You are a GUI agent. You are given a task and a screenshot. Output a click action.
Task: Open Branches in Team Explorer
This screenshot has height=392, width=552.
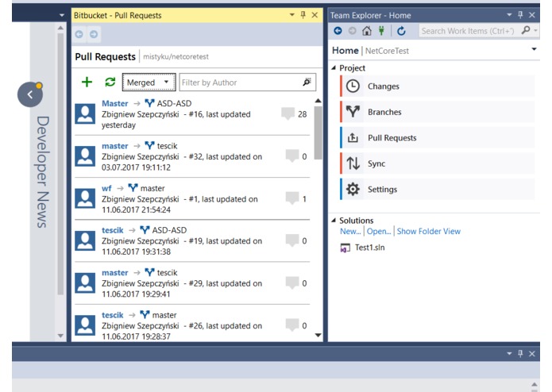(x=438, y=112)
